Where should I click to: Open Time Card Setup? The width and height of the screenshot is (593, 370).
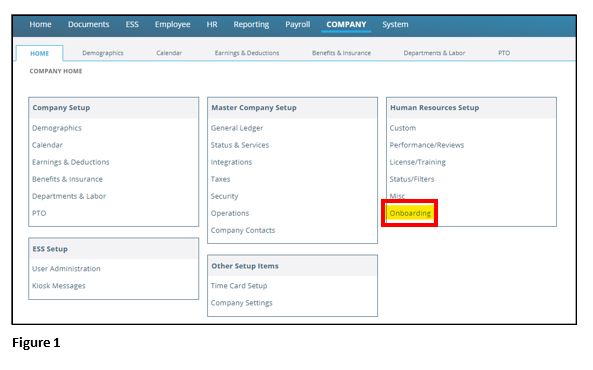(239, 286)
